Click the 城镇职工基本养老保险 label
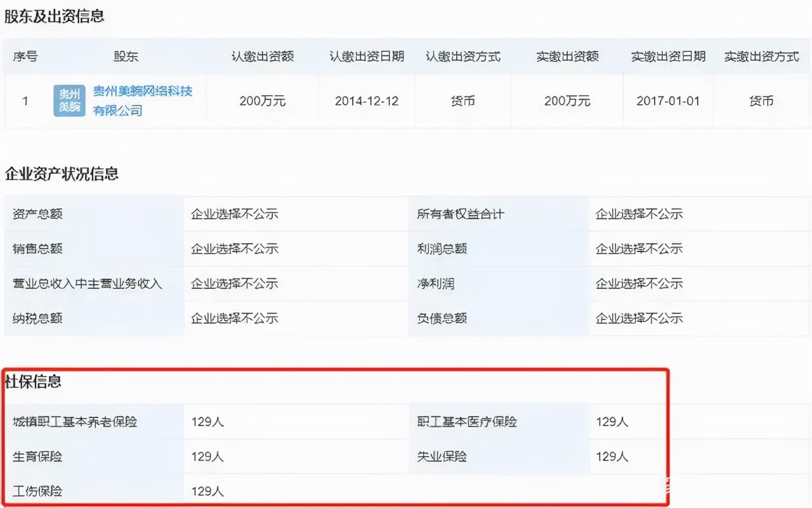The width and height of the screenshot is (812, 508). click(75, 422)
